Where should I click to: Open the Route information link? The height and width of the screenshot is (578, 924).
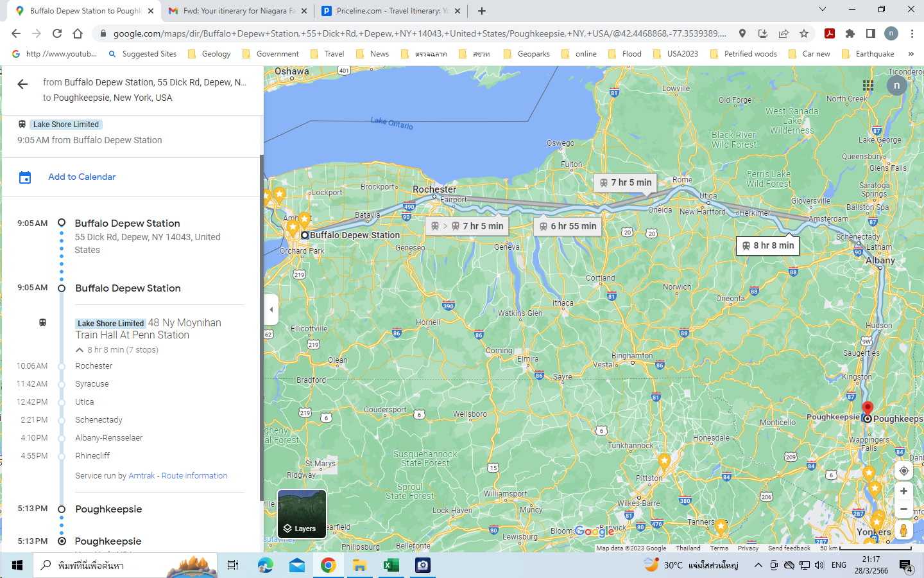coord(194,476)
